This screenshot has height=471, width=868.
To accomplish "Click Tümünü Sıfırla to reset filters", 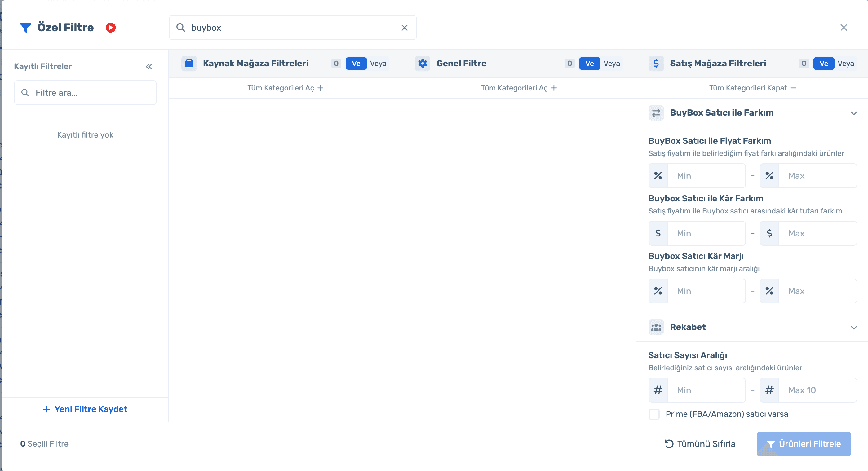I will point(700,444).
